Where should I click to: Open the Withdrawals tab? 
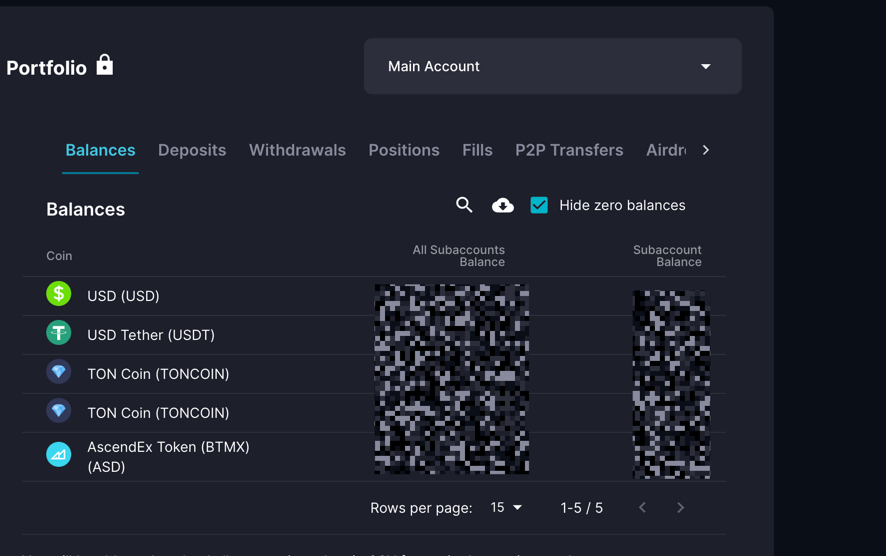(x=297, y=150)
